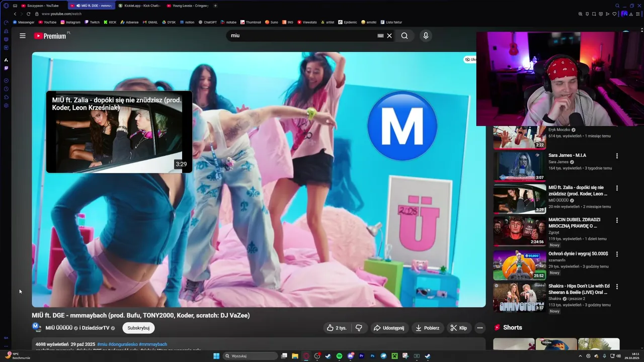Click the browser address bar URL
Image resolution: width=644 pixels, height=362 pixels.
62,14
